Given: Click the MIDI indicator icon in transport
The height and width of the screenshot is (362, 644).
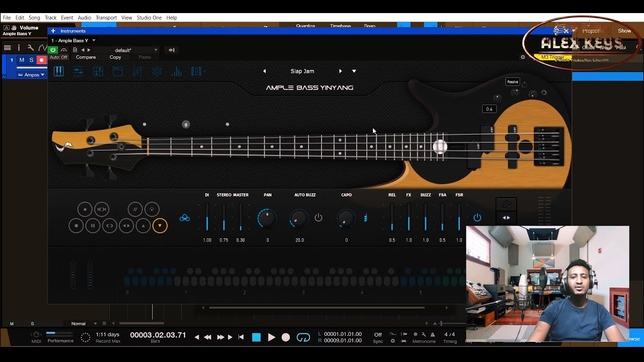Looking at the screenshot, I should tap(36, 335).
